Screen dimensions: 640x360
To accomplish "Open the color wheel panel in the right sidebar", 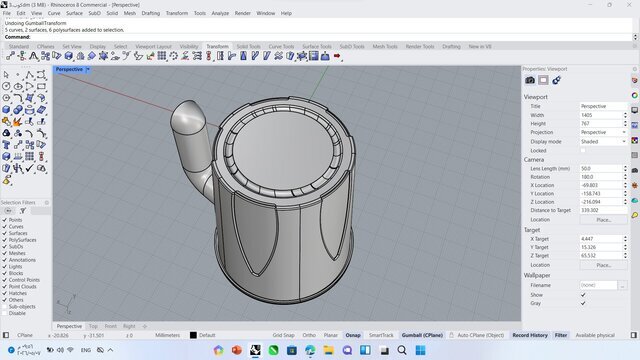I will tap(635, 95).
